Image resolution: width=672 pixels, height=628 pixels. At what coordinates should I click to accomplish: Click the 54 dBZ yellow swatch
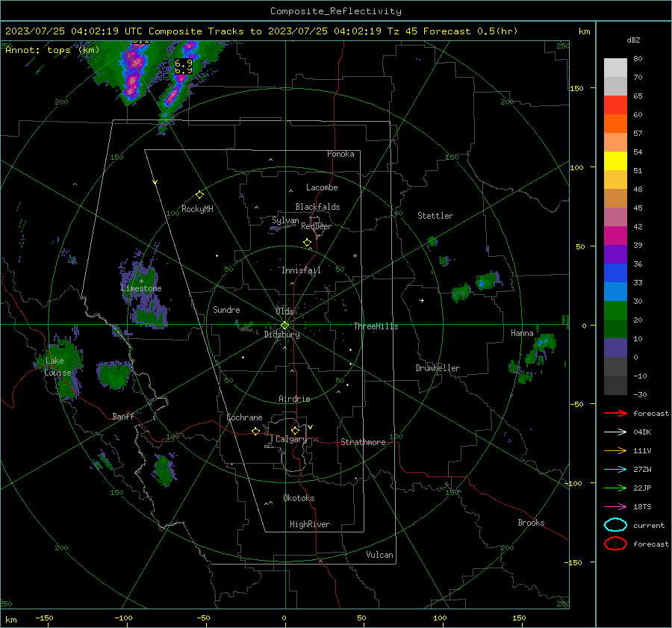tap(615, 161)
